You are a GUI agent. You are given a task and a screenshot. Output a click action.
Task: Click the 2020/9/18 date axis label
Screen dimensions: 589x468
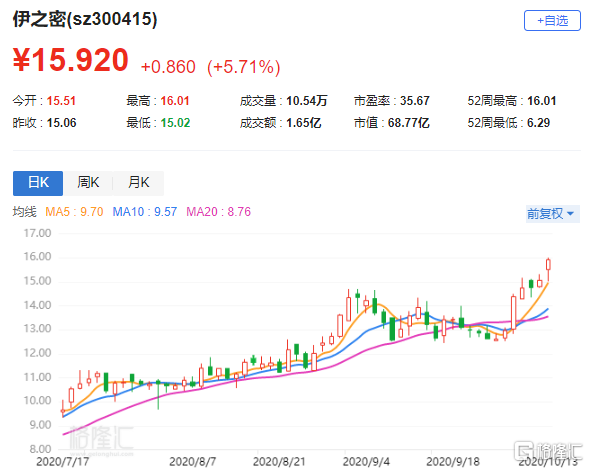(x=453, y=461)
